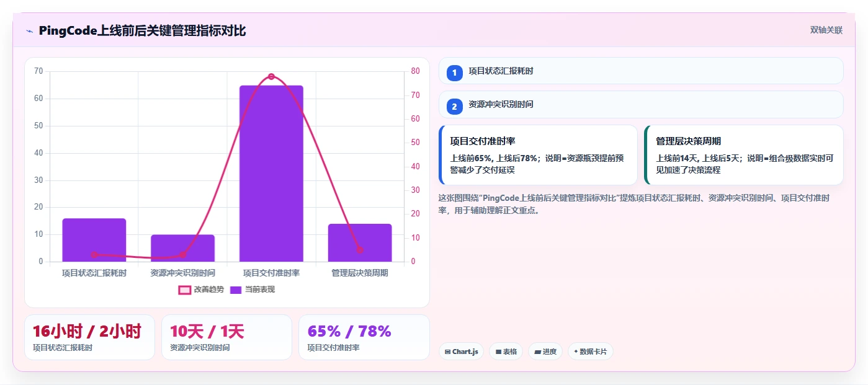The image size is (868, 385).
Task: Click the 项目状态汇报耗时 bar in the chart
Action: point(94,240)
